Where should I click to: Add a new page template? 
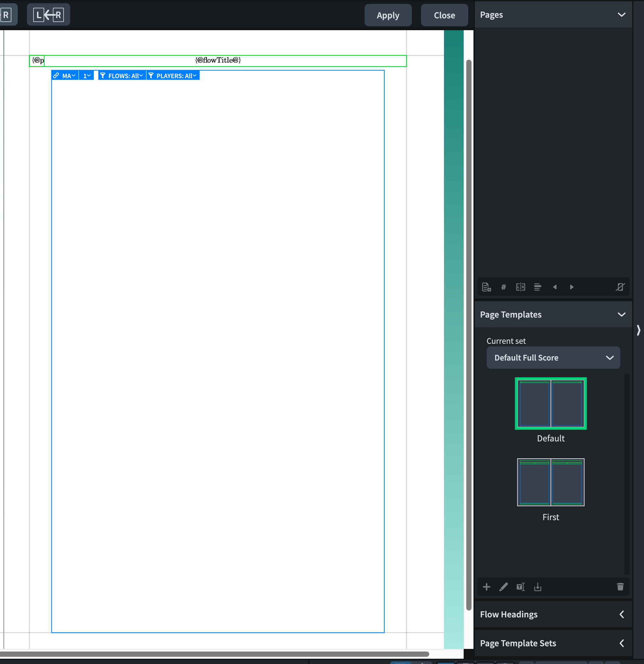coord(487,587)
